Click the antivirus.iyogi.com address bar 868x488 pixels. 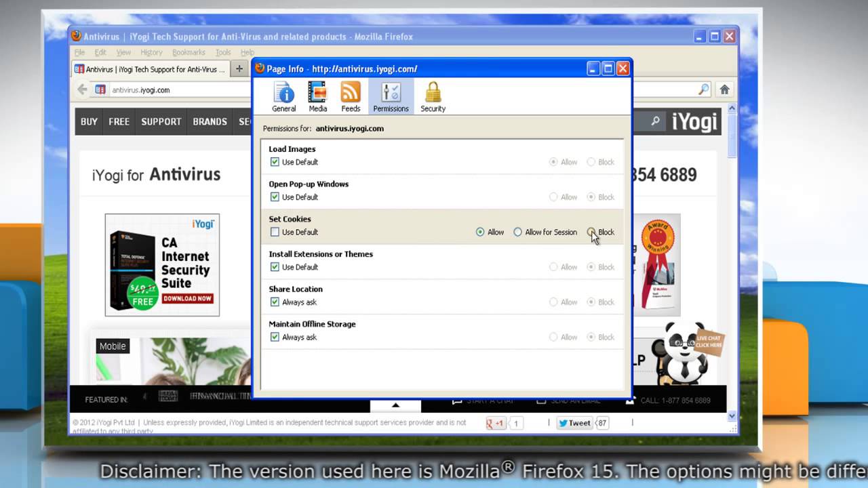point(180,89)
